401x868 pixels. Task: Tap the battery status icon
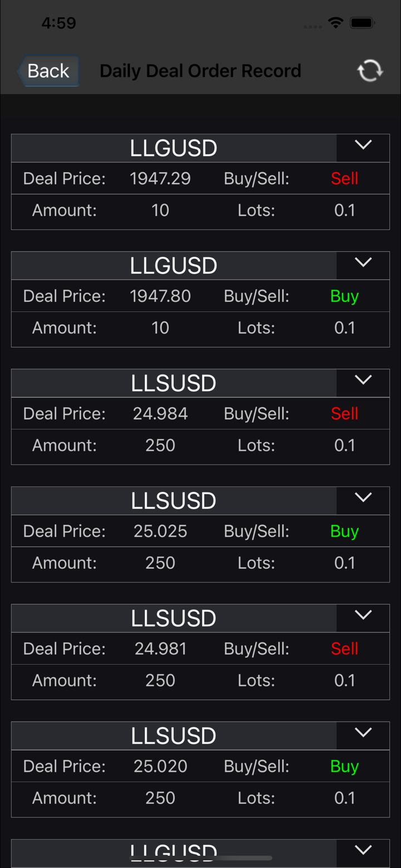pyautogui.click(x=362, y=23)
